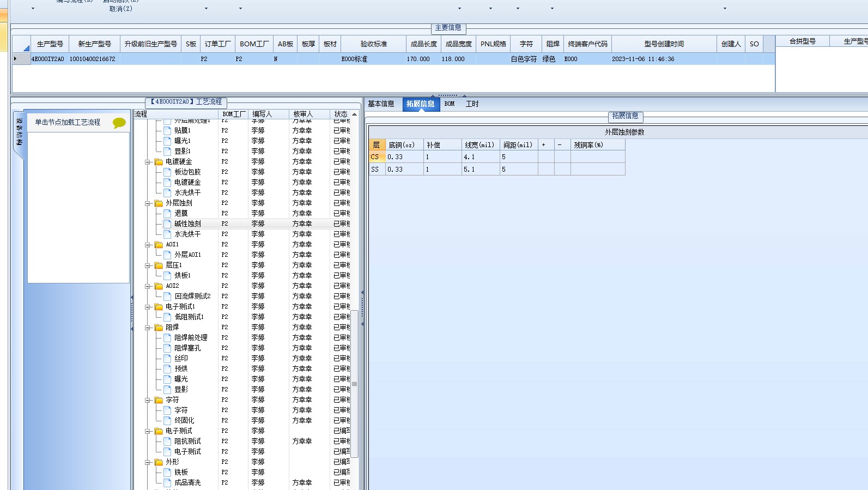Collapse the 外形 tree node
The image size is (868, 490).
point(148,462)
